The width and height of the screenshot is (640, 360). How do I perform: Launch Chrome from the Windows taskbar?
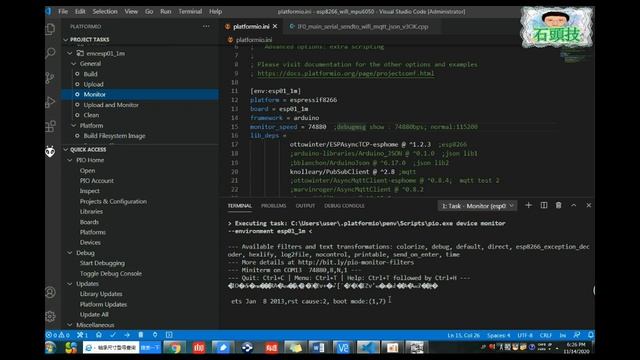point(175,347)
